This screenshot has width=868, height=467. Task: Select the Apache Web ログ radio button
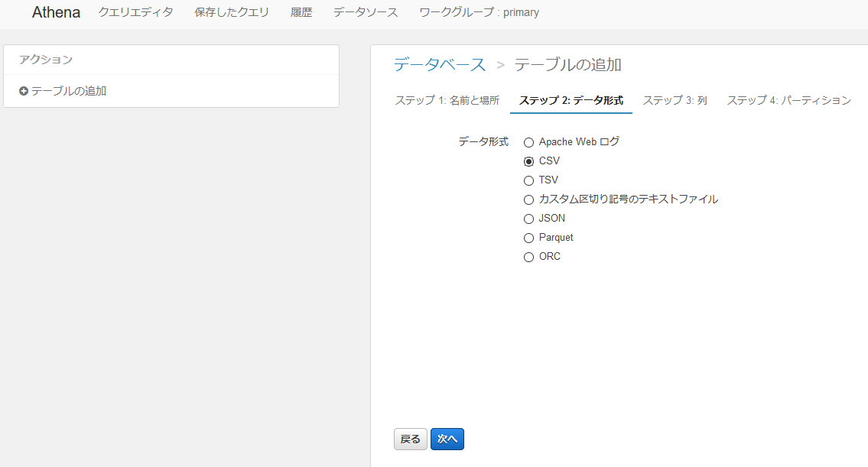point(528,142)
